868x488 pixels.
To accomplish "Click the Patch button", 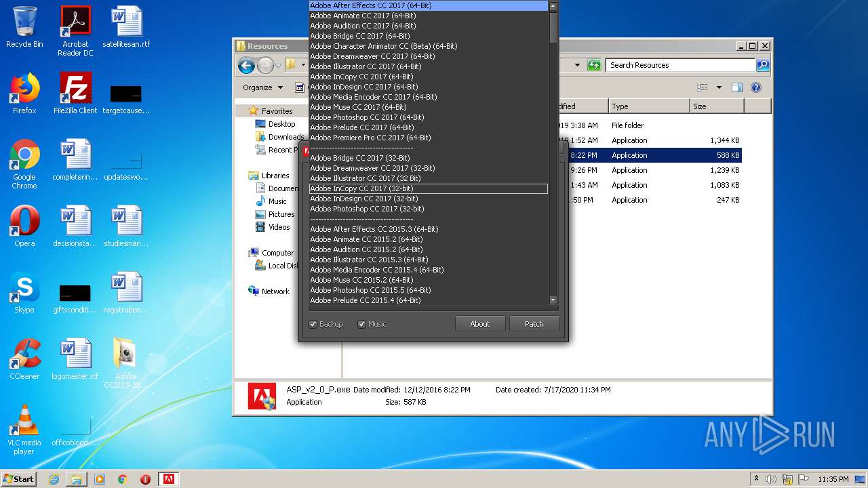I will (x=534, y=324).
